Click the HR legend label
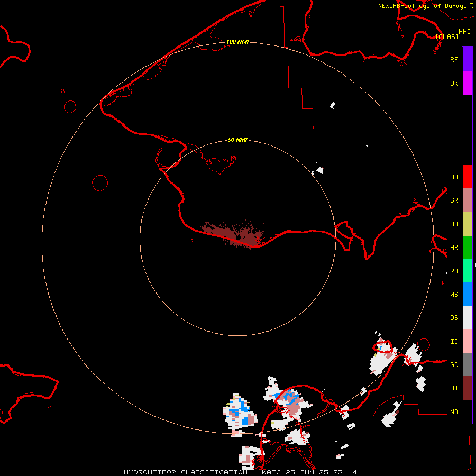Image resolution: width=476 pixels, height=476 pixels. point(454,248)
